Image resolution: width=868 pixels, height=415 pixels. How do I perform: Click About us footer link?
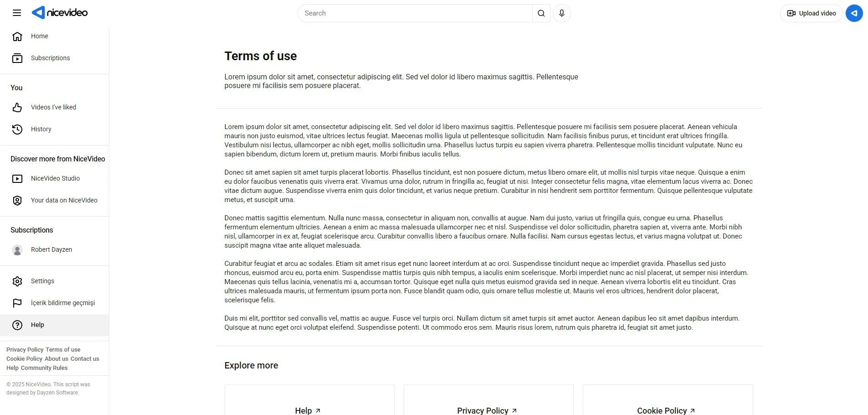pyautogui.click(x=56, y=359)
